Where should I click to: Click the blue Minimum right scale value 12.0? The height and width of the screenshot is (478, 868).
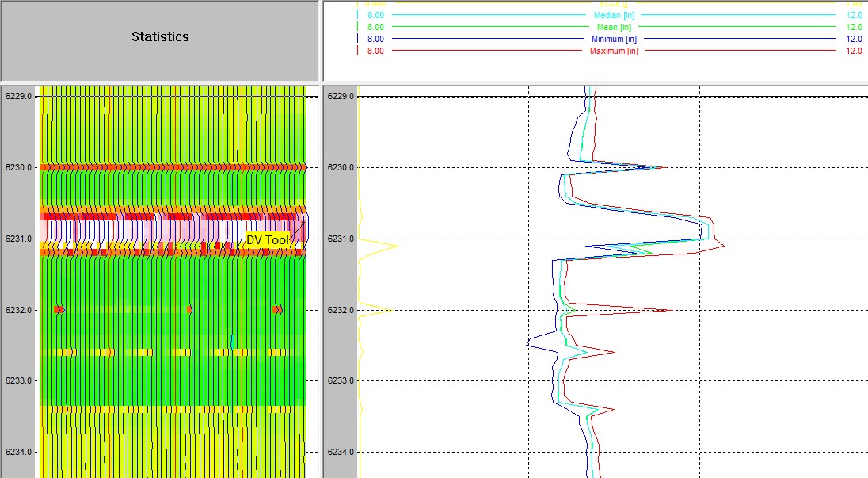[853, 39]
